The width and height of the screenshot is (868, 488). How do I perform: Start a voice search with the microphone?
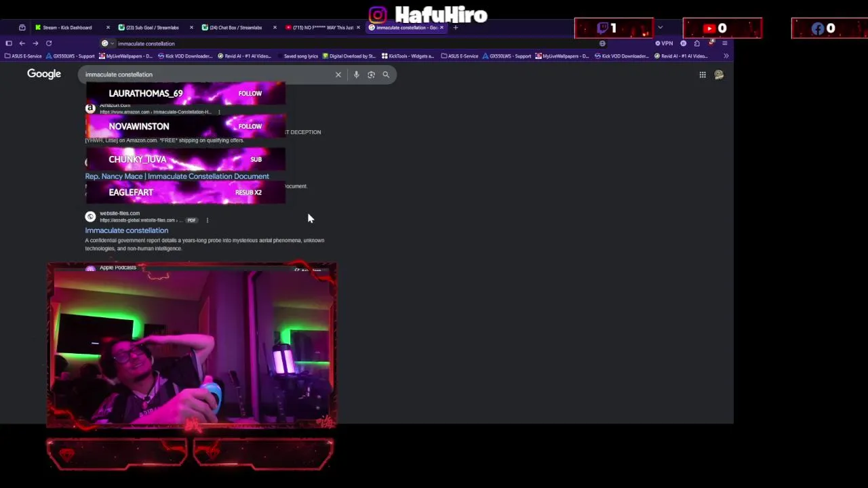(x=356, y=75)
